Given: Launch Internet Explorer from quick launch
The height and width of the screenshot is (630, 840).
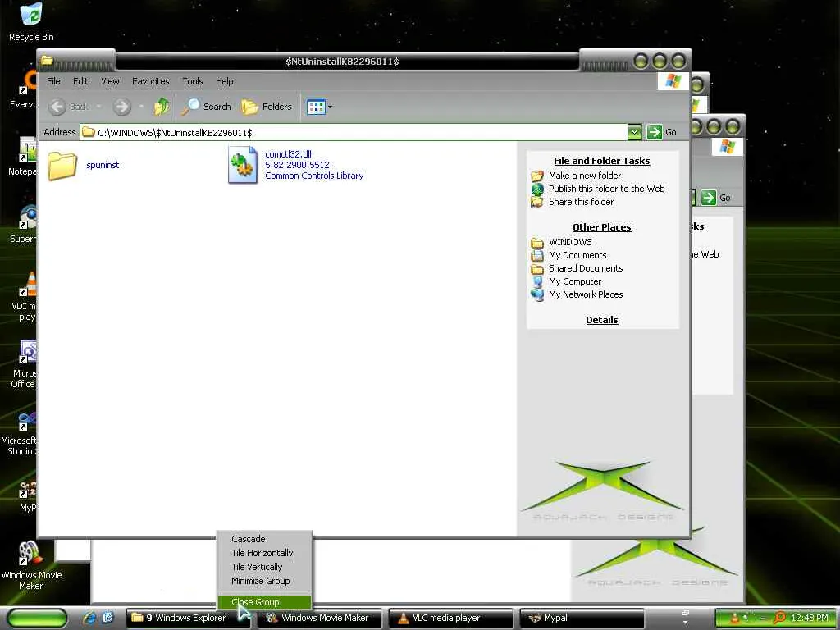Looking at the screenshot, I should tap(89, 618).
